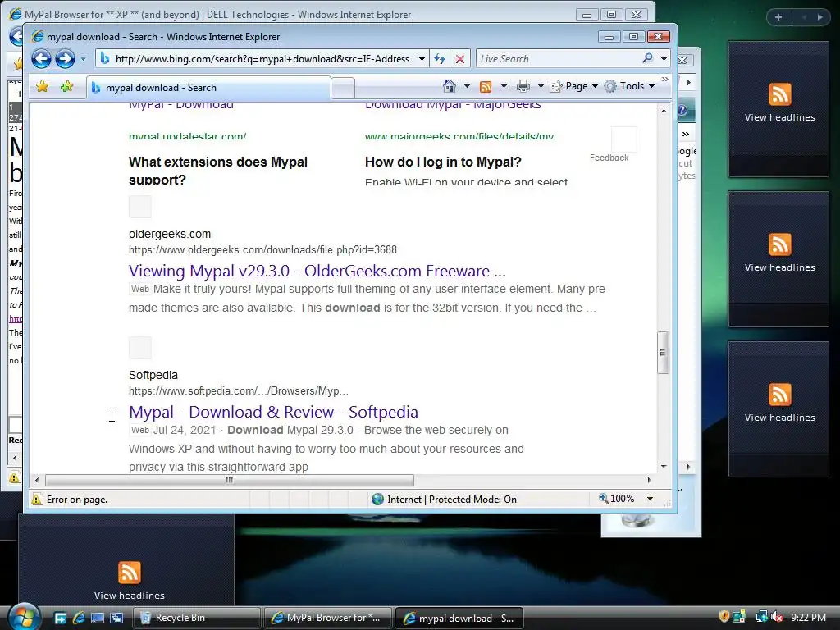Click the Live Search magnifier icon
Viewport: 840px width, 630px height.
point(647,58)
